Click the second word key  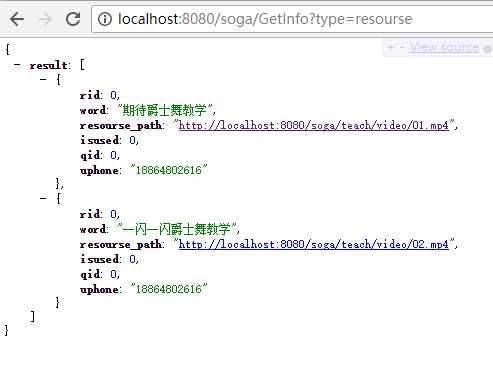point(93,229)
